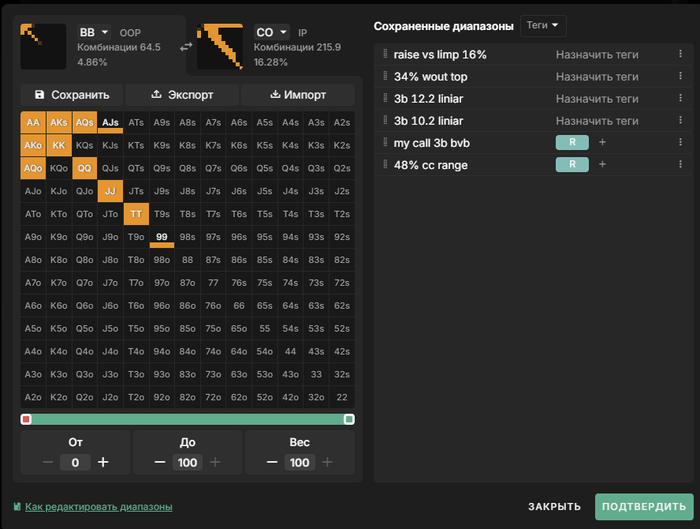Open options menu for 34% wout top

tap(680, 76)
